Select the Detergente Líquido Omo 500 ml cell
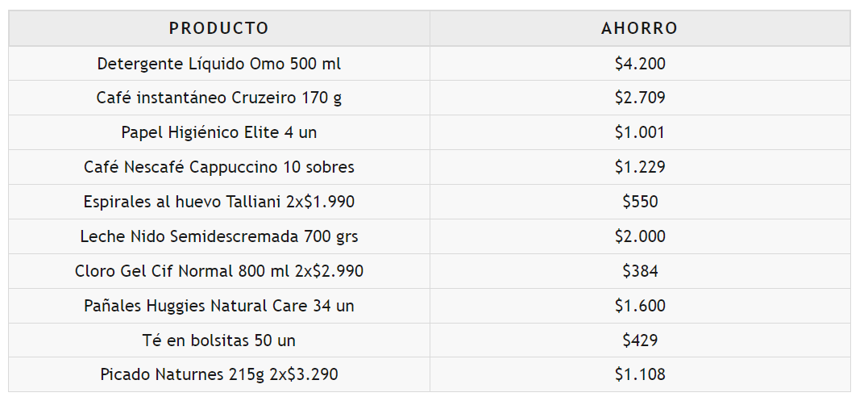 coord(219,64)
